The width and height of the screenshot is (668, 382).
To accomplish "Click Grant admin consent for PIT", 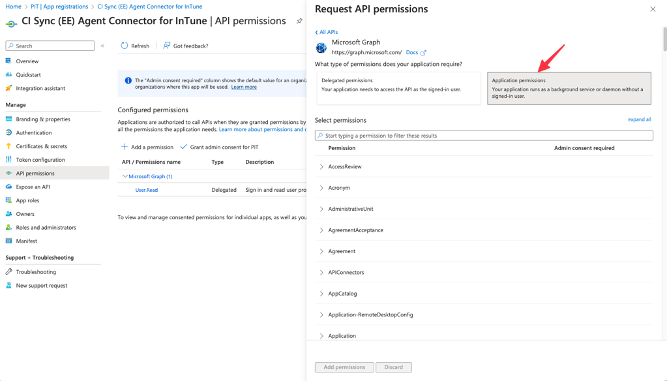I will click(x=219, y=147).
